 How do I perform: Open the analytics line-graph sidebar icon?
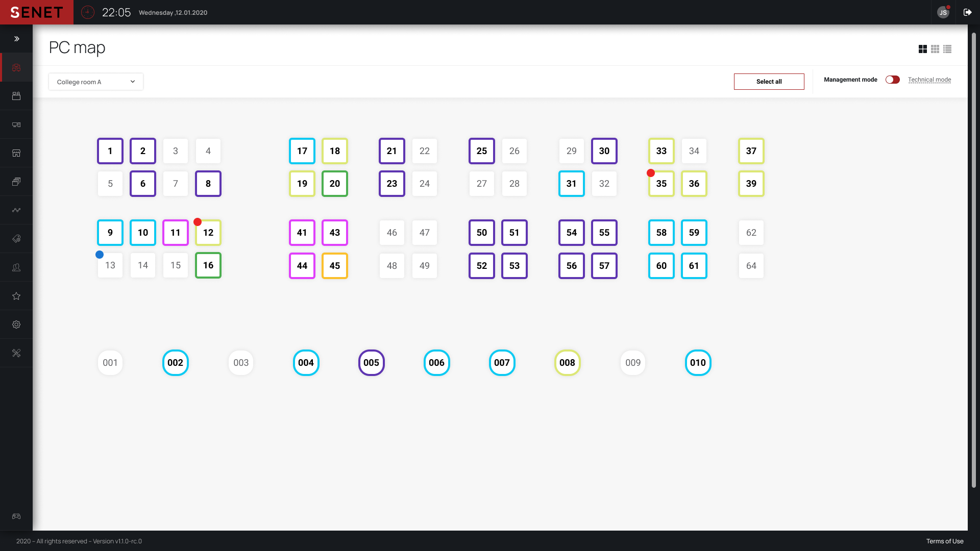tap(16, 210)
